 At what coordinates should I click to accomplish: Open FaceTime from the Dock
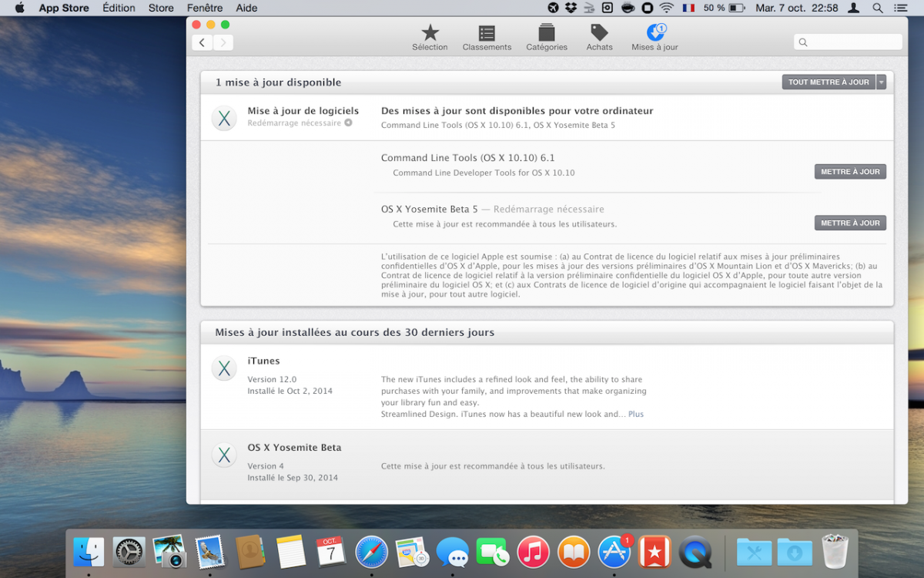493,552
